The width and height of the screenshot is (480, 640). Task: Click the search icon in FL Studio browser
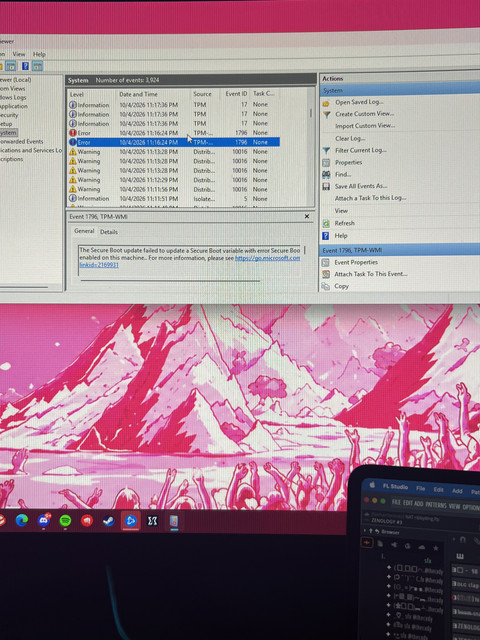pos(407,546)
